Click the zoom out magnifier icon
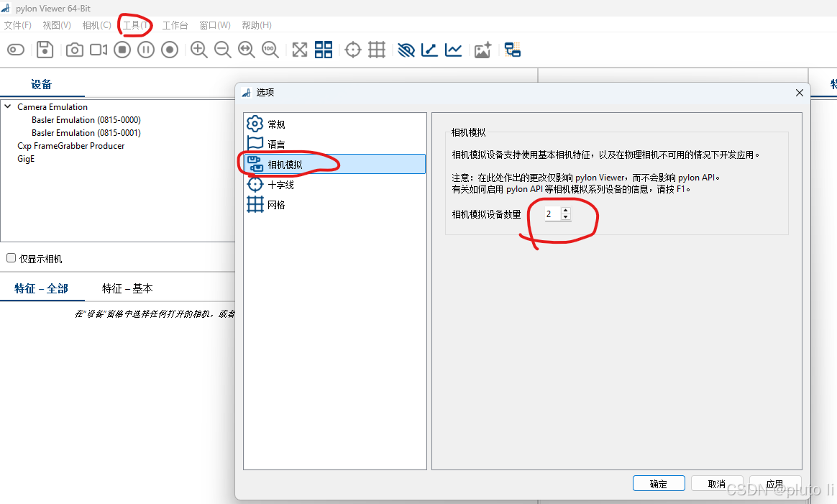This screenshot has width=837, height=504. (x=223, y=50)
